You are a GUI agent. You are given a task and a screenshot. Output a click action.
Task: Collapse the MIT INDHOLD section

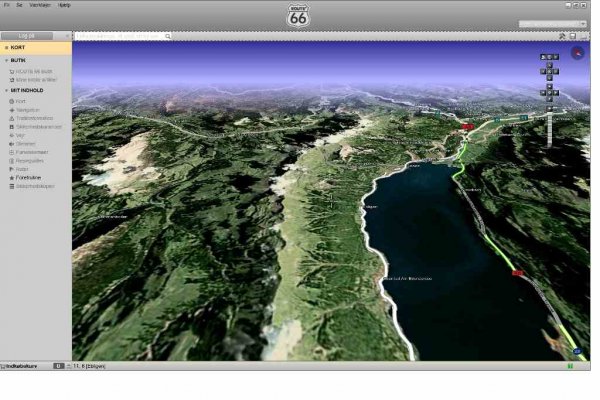click(x=6, y=90)
